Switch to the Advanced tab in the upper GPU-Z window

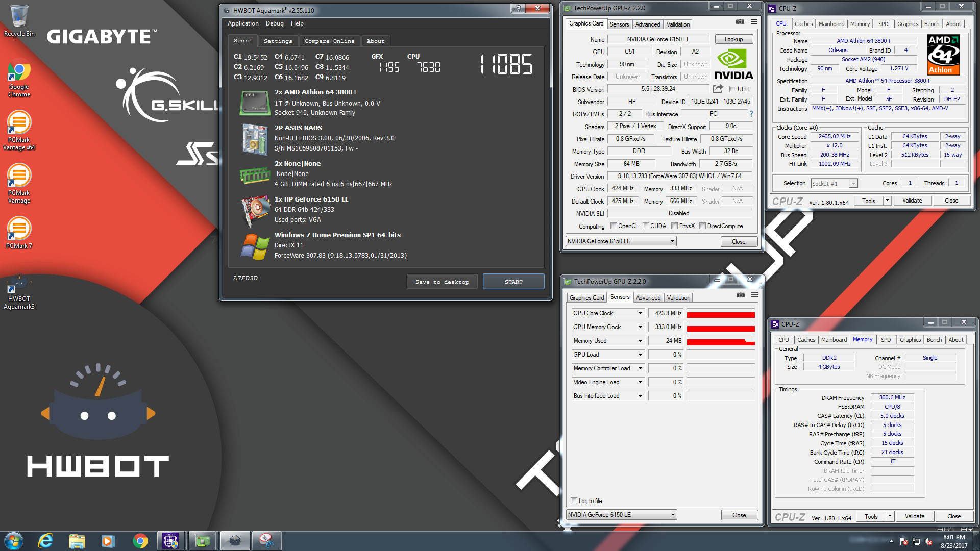pyautogui.click(x=648, y=24)
